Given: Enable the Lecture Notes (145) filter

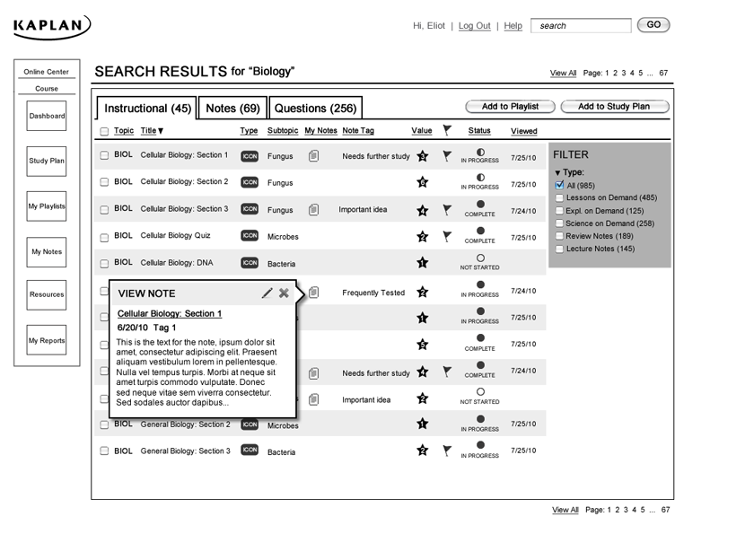Looking at the screenshot, I should [x=559, y=249].
